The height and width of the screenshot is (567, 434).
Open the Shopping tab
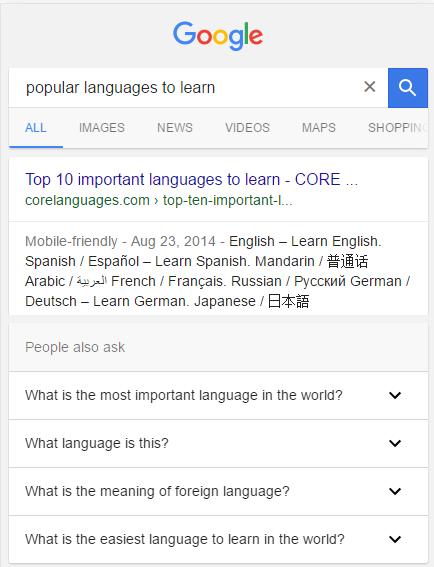[x=398, y=128]
